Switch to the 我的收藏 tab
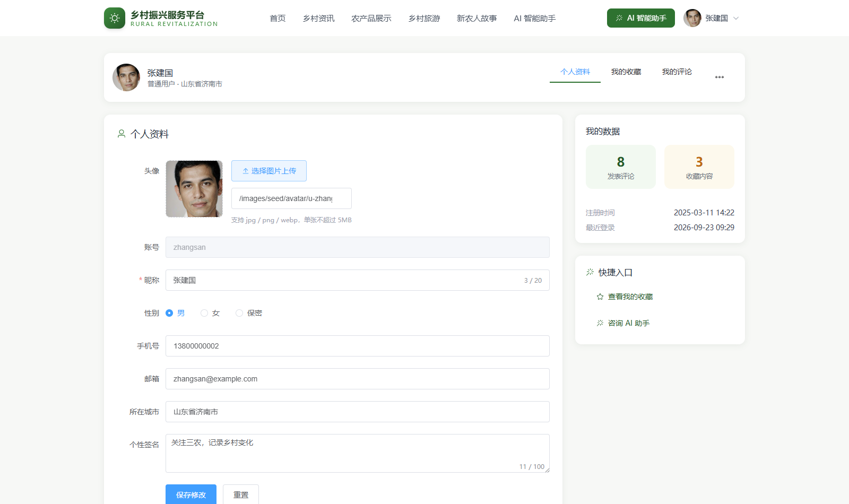The width and height of the screenshot is (849, 504). coord(626,72)
